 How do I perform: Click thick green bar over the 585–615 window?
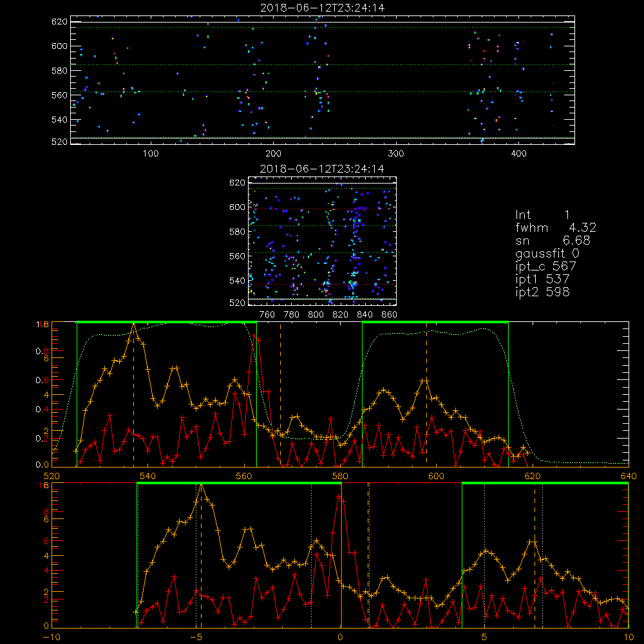(x=435, y=322)
